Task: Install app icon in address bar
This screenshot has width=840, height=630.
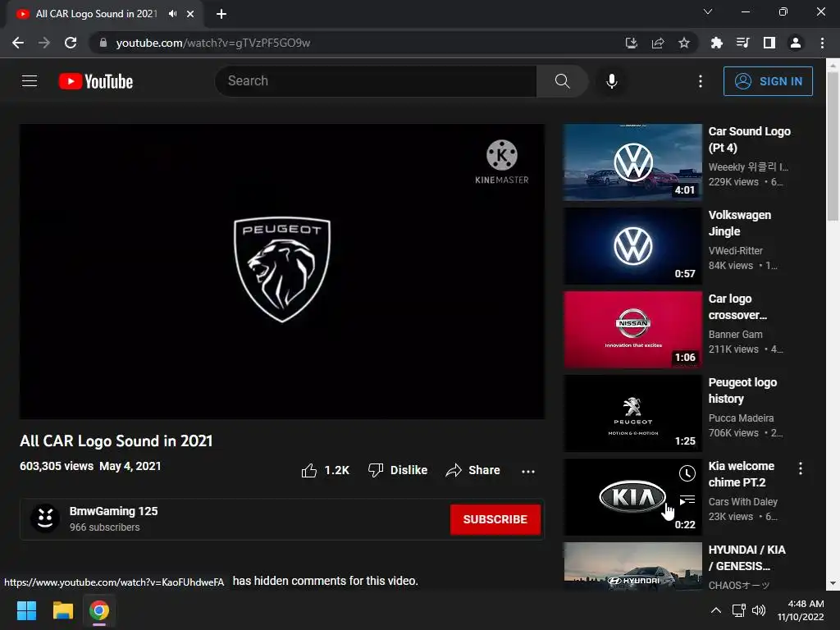Action: 631,43
